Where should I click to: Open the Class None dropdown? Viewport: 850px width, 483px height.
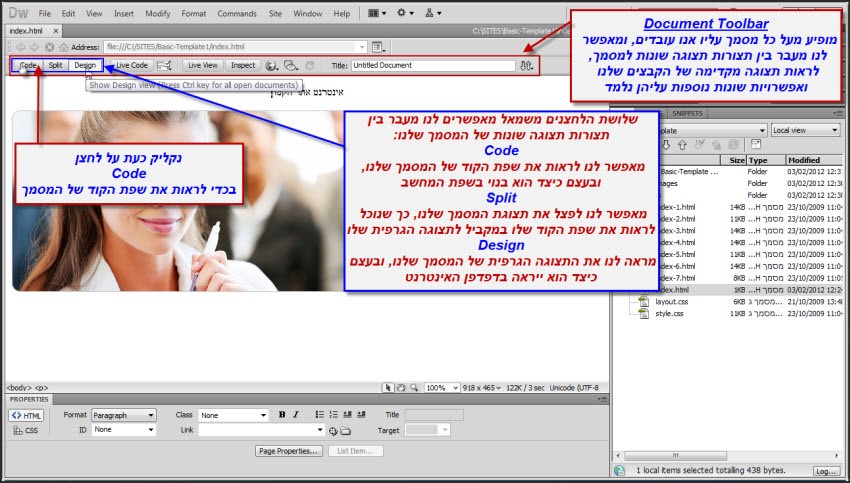233,415
